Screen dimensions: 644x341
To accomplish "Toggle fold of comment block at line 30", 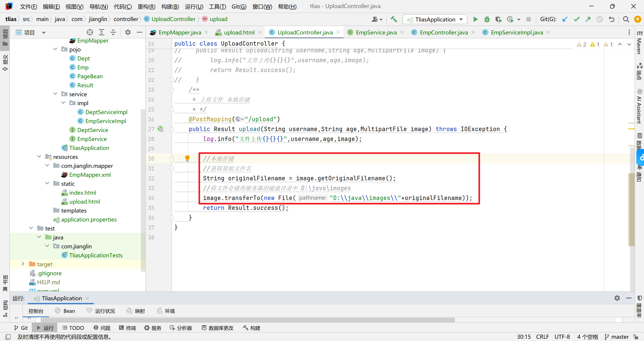I will (x=172, y=159).
